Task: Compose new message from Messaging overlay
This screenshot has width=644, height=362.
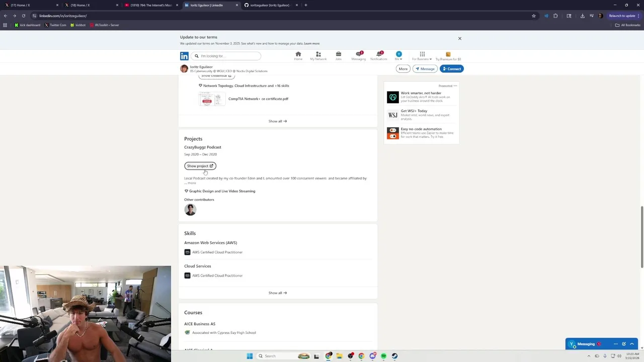Action: tap(624, 344)
